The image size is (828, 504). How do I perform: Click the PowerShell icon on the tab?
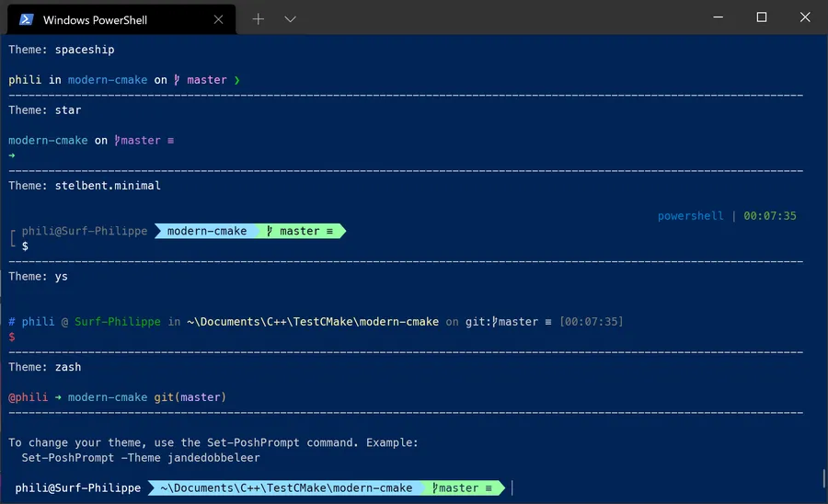pyautogui.click(x=27, y=20)
